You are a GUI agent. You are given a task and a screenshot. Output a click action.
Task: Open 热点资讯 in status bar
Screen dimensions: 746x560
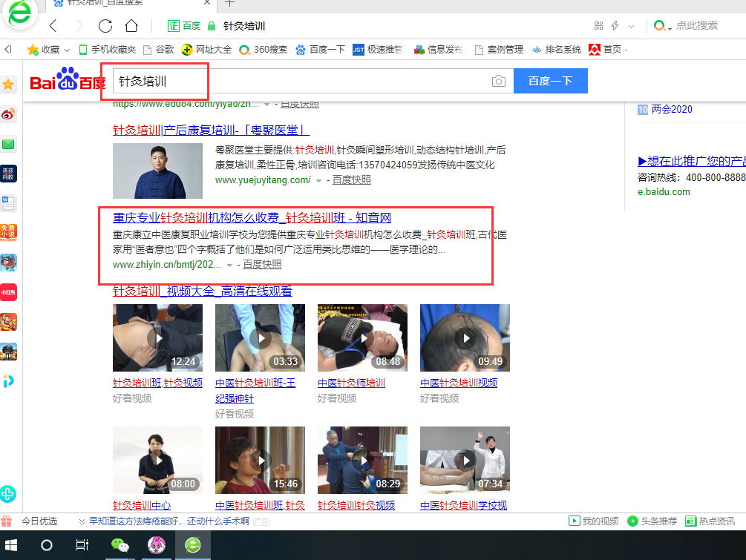(x=710, y=521)
